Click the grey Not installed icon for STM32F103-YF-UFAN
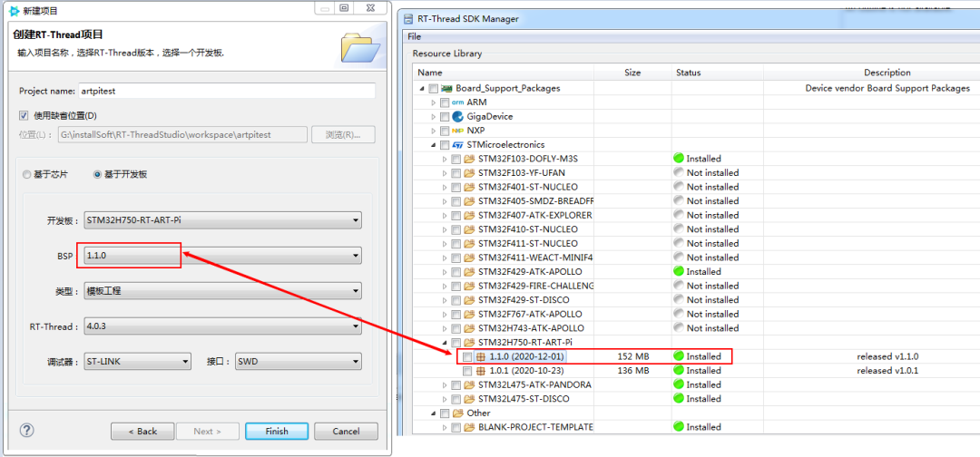Viewport: 980px width, 457px height. tap(679, 173)
